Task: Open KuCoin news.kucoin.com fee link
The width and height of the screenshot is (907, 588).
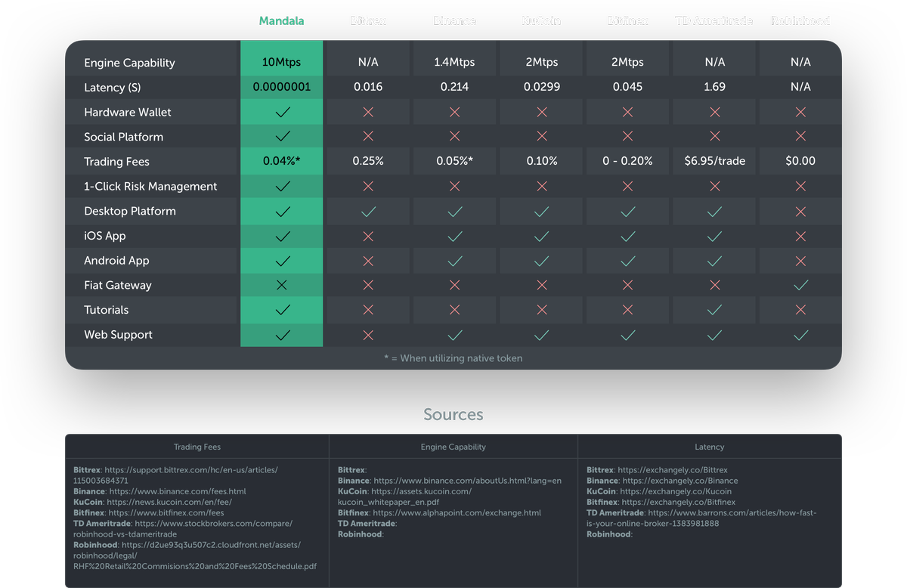Action: click(x=169, y=502)
